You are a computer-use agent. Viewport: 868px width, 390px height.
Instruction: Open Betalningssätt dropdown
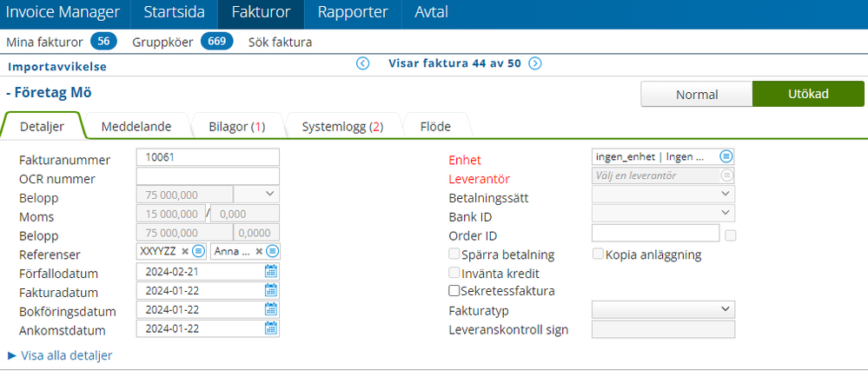663,195
